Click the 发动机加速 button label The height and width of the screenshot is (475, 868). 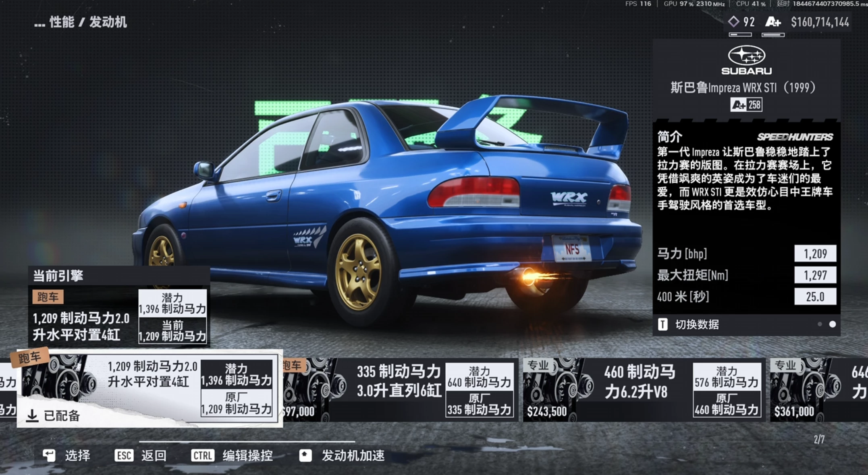pyautogui.click(x=353, y=456)
